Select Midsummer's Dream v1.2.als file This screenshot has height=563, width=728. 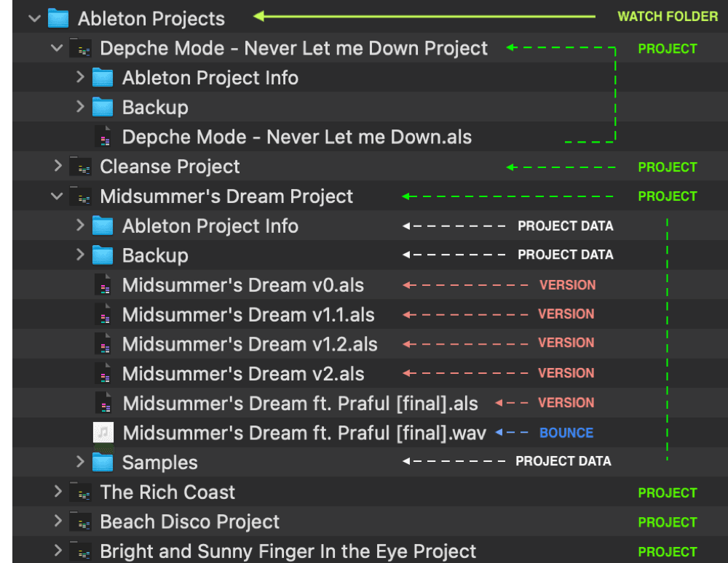[250, 344]
